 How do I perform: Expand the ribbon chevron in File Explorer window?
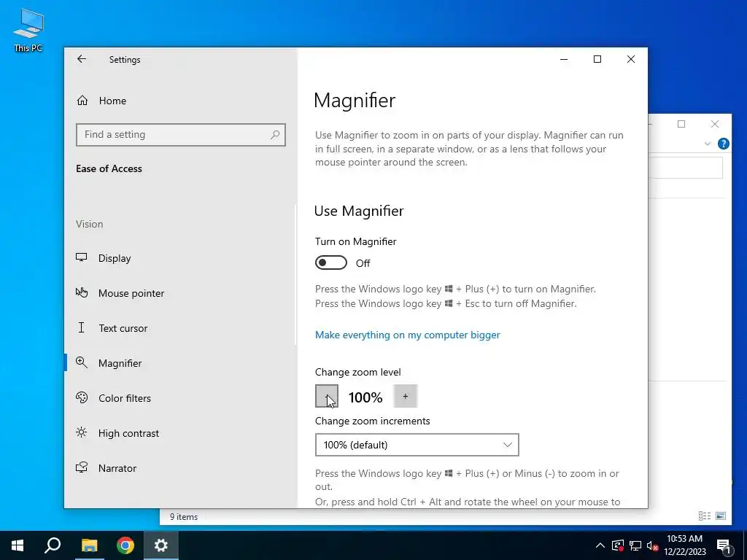click(708, 144)
